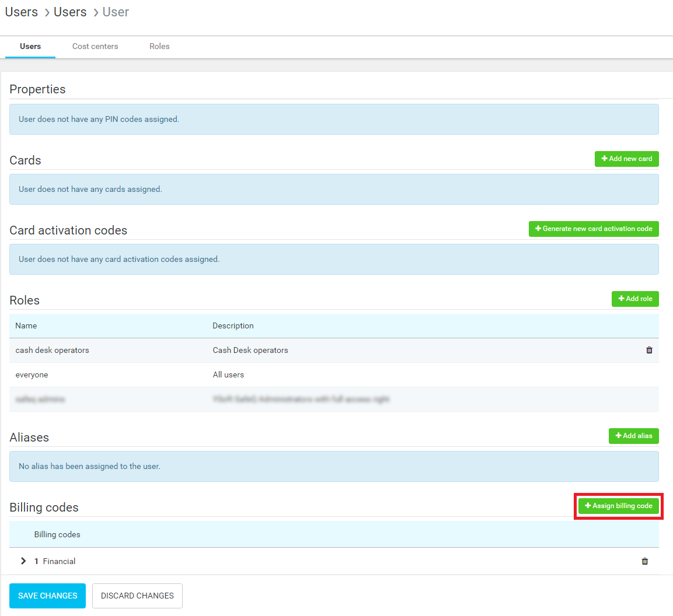Delete the cash desk operators role
The image size is (673, 616).
649,350
